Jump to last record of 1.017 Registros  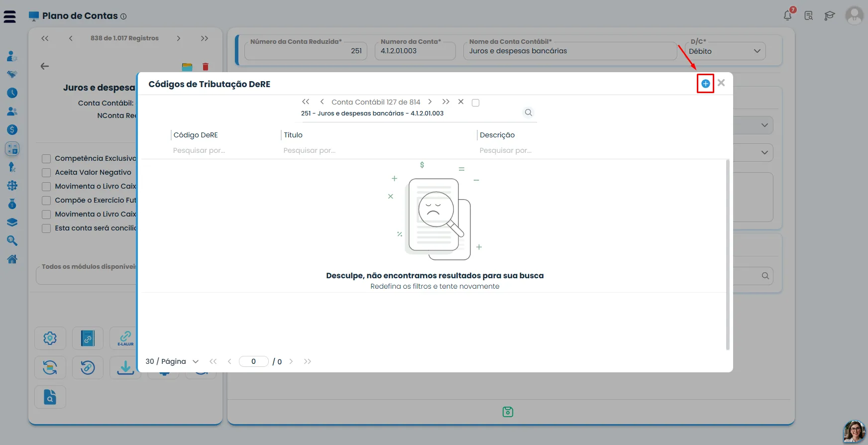click(x=205, y=38)
